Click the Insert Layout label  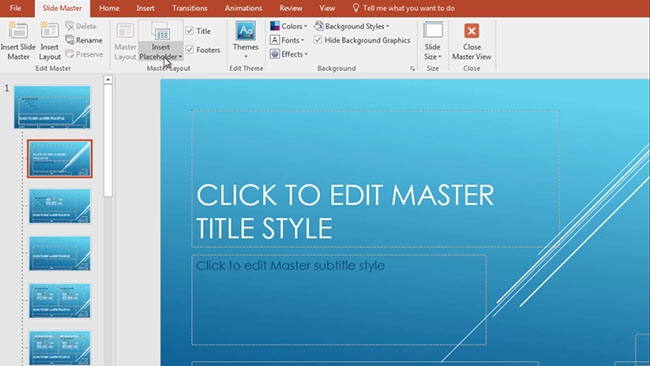(50, 52)
